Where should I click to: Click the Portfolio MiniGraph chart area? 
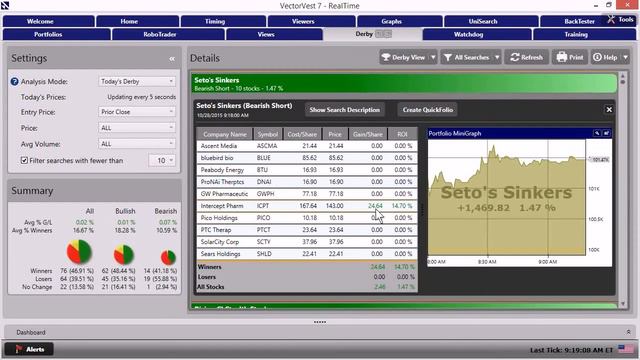point(506,198)
